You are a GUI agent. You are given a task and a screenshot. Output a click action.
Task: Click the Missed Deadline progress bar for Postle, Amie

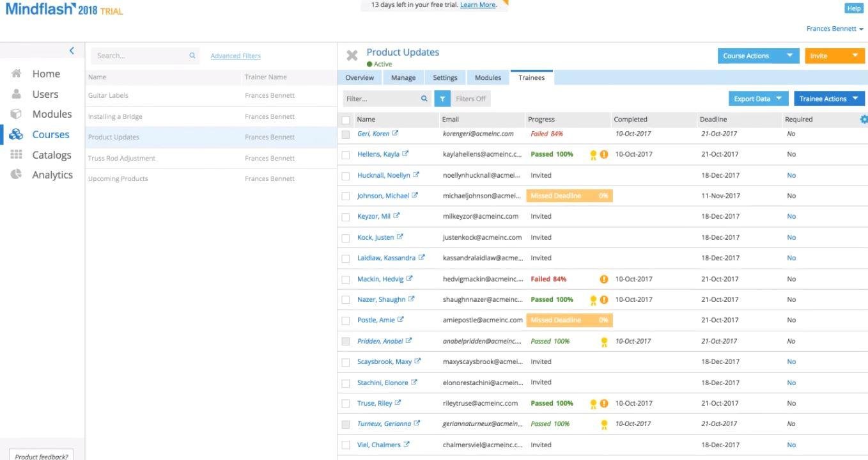[x=569, y=320]
